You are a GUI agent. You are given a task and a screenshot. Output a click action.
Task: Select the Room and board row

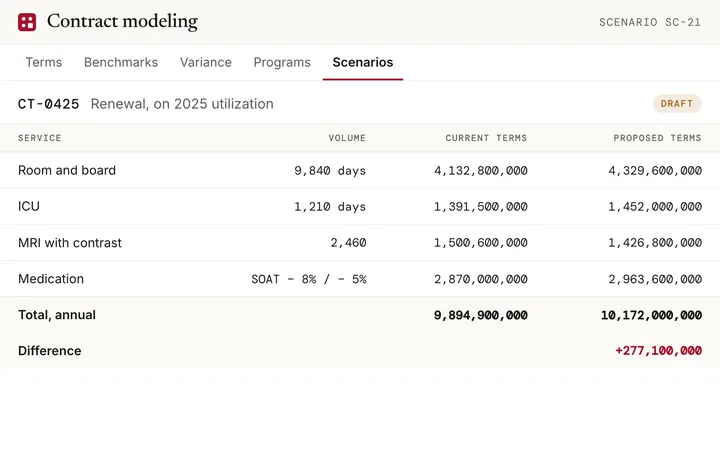click(x=360, y=170)
